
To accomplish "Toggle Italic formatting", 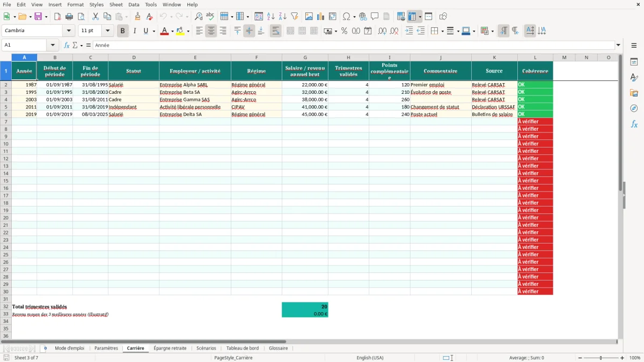I will tap(134, 31).
